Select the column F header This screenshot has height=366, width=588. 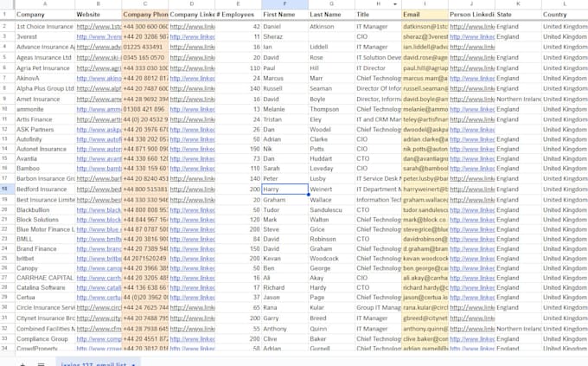(x=285, y=4)
